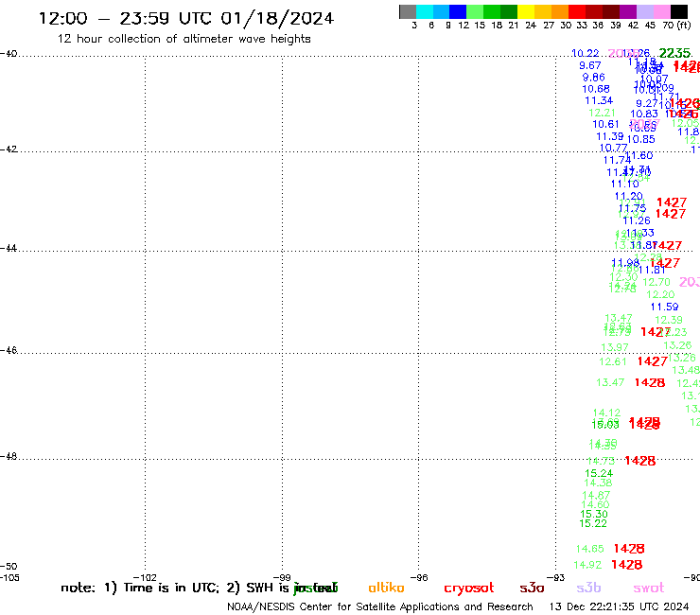Click the '13 Dec 22:21:35 UTC 2024' timestamp
This screenshot has height=615, width=700.
pos(619,606)
